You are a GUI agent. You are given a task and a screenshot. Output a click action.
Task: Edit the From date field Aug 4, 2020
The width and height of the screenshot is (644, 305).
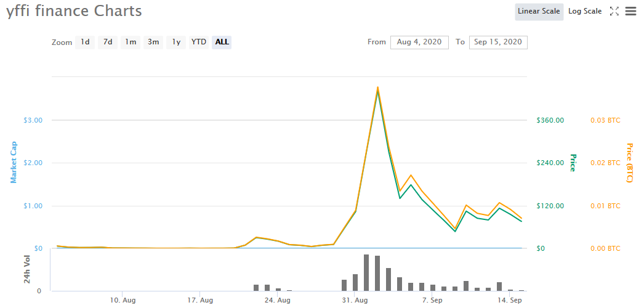coord(419,42)
